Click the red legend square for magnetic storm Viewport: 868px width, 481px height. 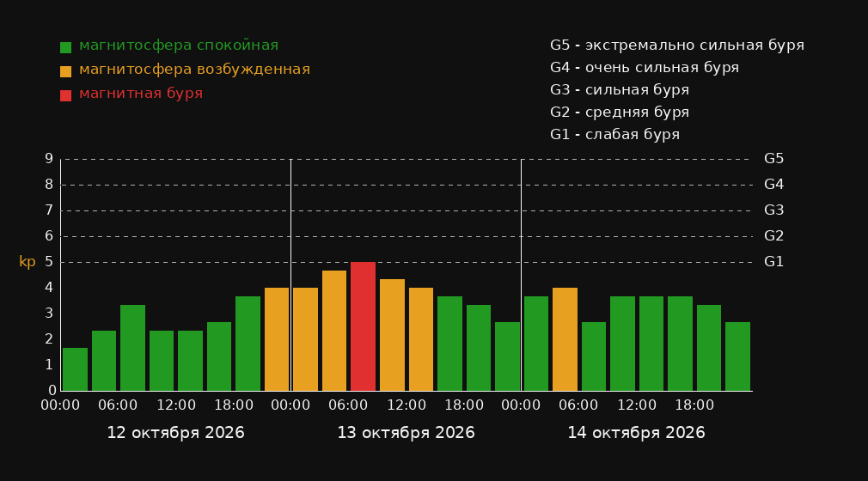tap(65, 95)
